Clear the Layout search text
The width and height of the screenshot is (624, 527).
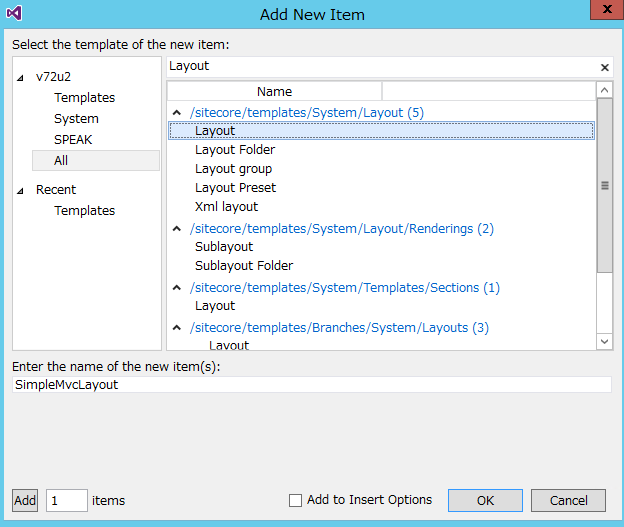[604, 68]
